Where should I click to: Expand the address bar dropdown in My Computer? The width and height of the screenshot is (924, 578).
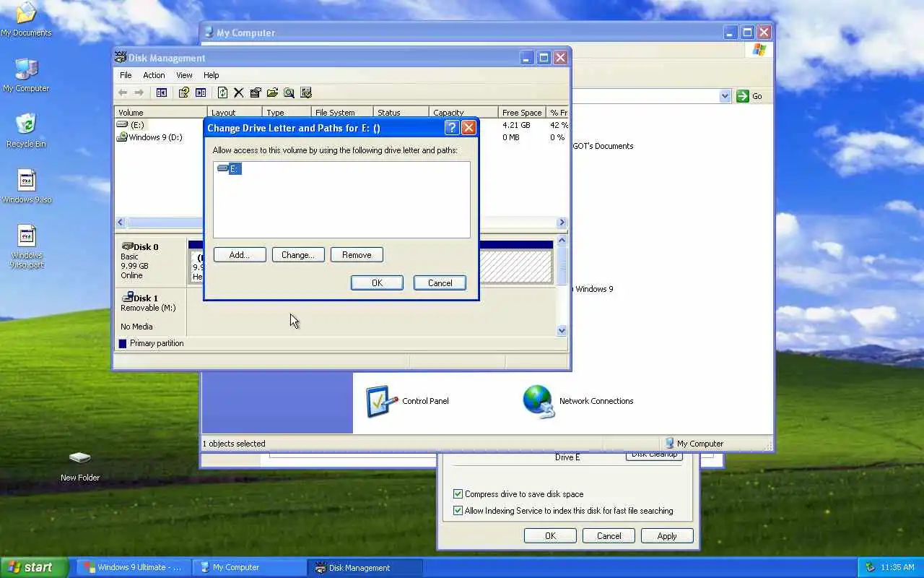[x=725, y=96]
